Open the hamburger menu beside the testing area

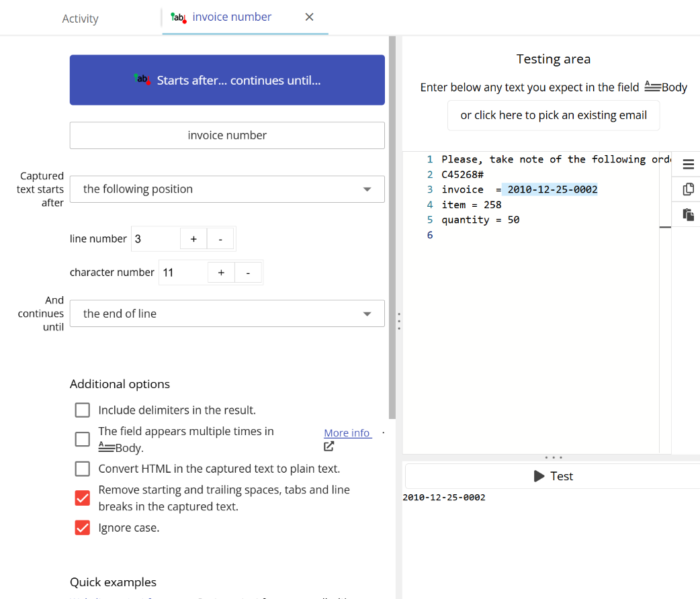[x=687, y=164]
